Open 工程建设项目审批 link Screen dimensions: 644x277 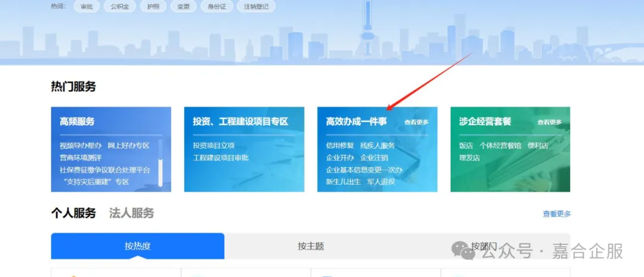point(221,158)
